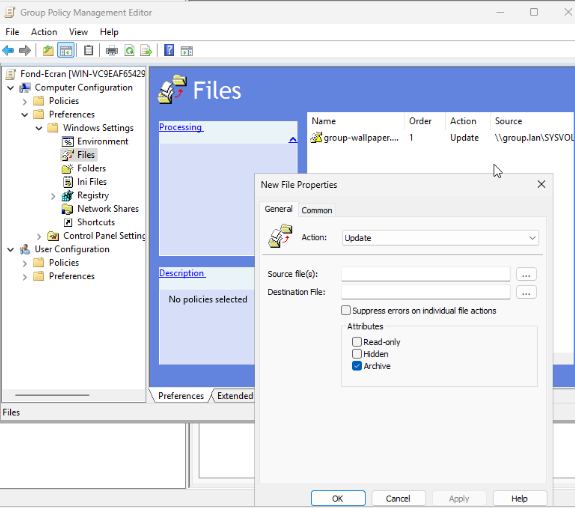This screenshot has height=508, width=575.
Task: Click the Print toolbar icon
Action: pos(112,50)
